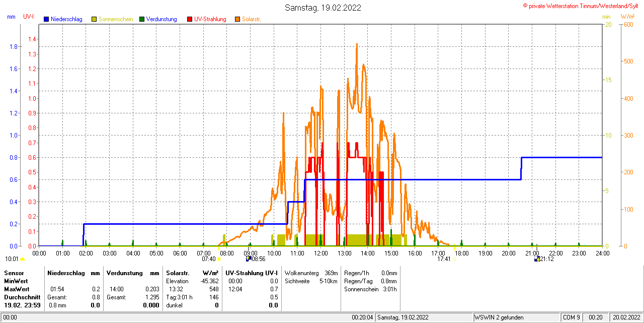Click the UV-I axis unit label

tap(29, 17)
